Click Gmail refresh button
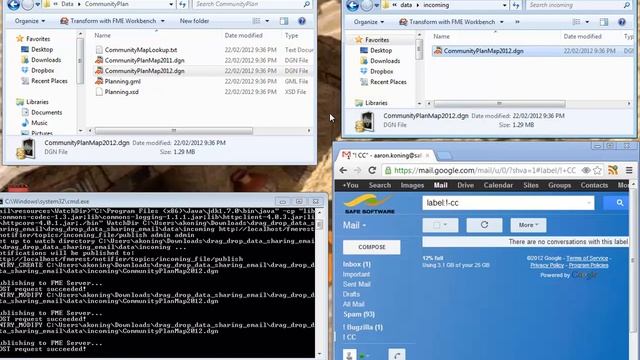The image size is (640, 360). point(484,225)
